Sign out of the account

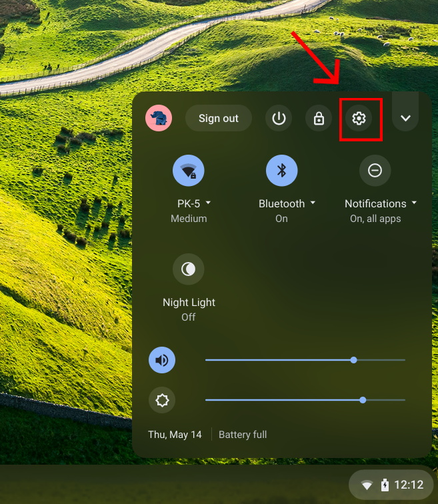[219, 118]
